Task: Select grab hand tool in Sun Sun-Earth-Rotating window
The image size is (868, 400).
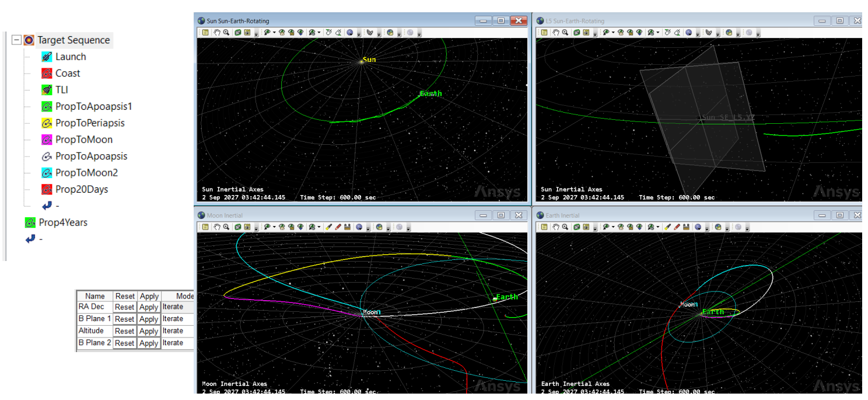Action: [x=217, y=33]
